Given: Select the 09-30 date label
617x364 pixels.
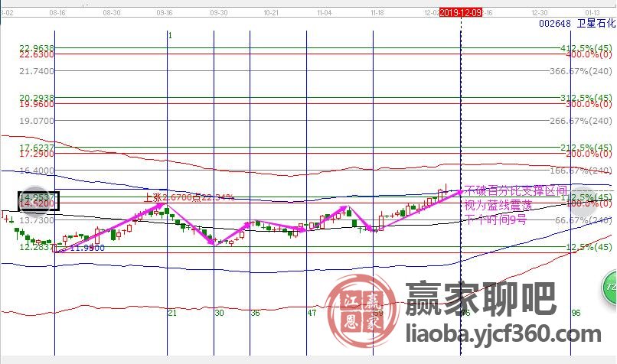Looking at the screenshot, I should 219,12.
